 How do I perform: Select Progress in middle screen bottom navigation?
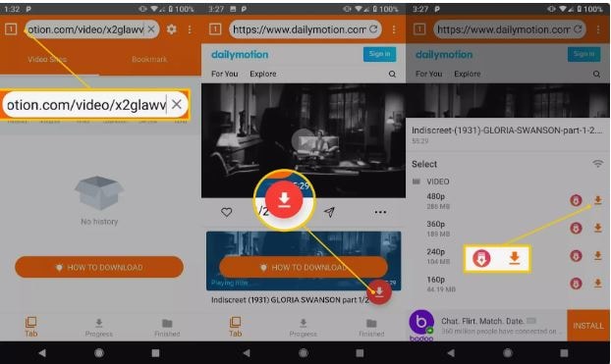(x=304, y=328)
